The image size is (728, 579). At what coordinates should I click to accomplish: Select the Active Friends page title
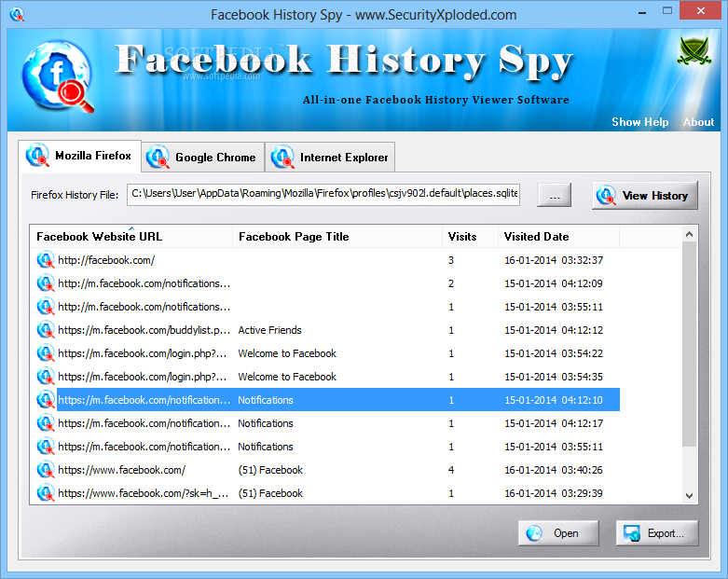(x=269, y=330)
